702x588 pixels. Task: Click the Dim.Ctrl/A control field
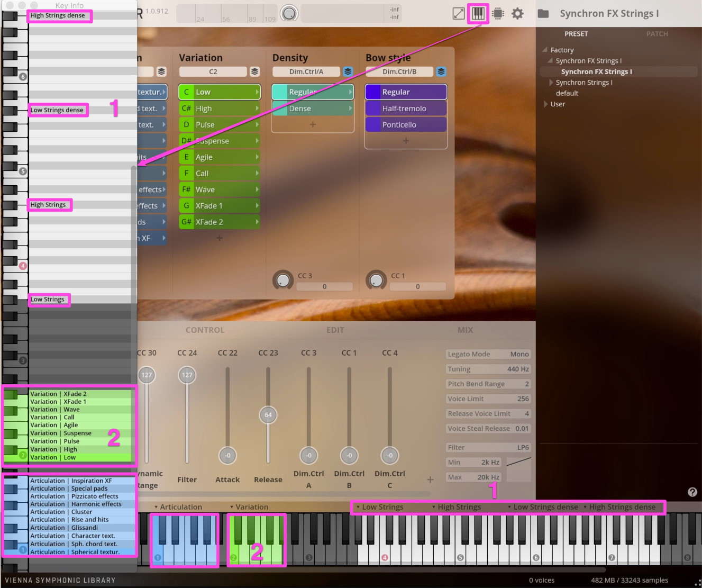click(306, 71)
